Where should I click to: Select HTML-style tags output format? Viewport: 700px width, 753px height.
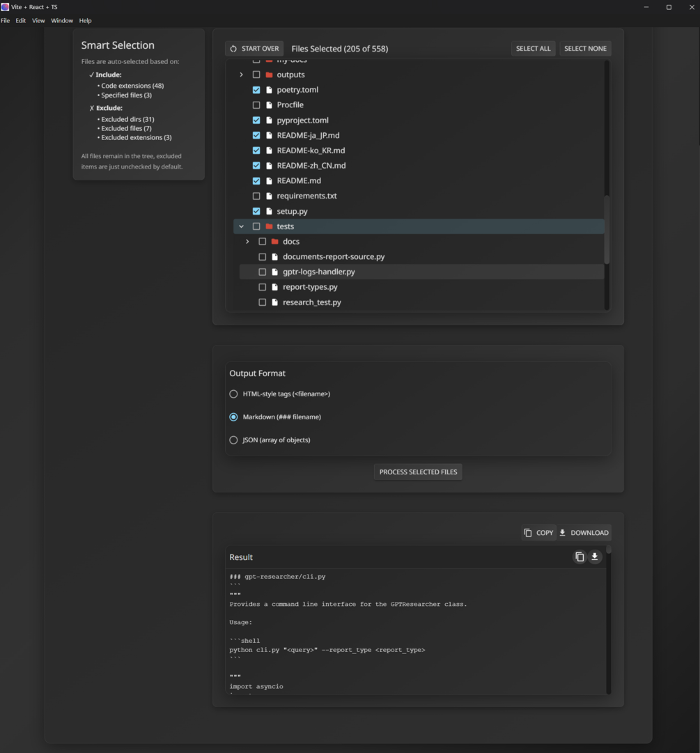click(233, 394)
